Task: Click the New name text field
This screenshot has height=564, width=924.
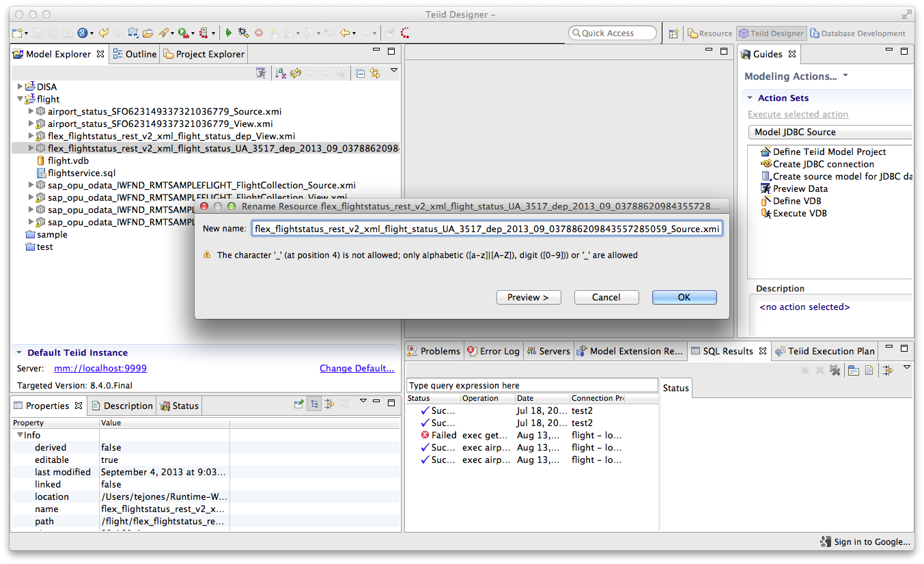Action: click(487, 229)
